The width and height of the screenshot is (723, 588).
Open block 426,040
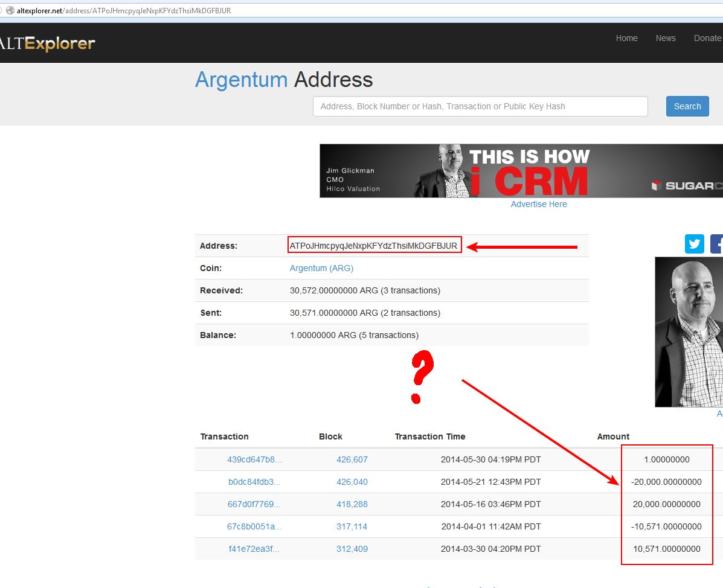pyautogui.click(x=352, y=482)
